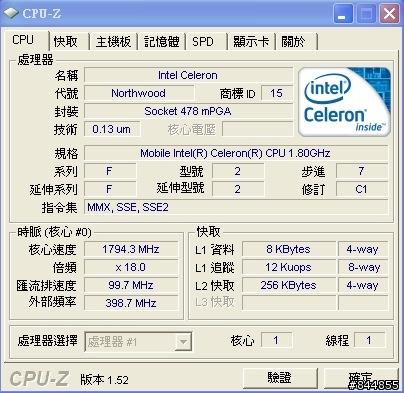Screen dimensions: 404x393
Task: Click the 核心 count value
Action: point(277,340)
